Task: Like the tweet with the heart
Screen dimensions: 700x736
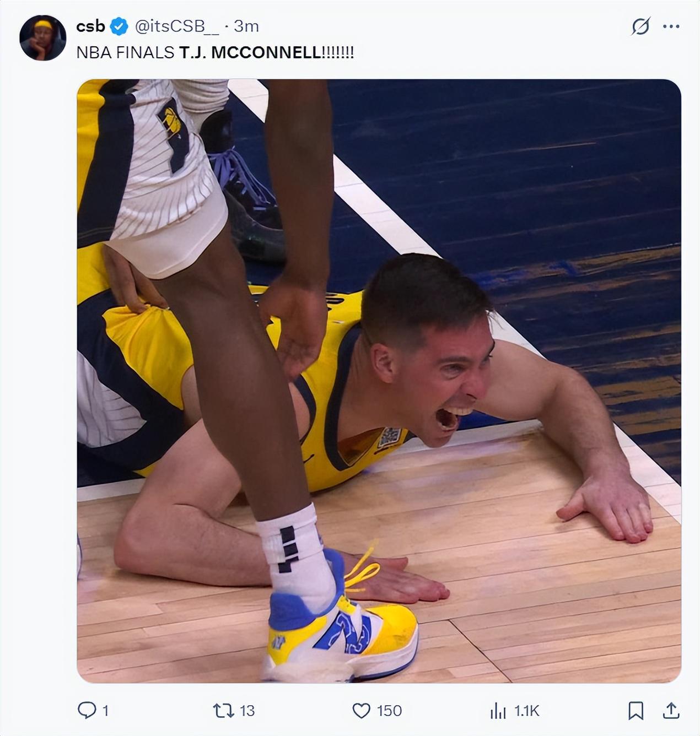Action: (361, 711)
